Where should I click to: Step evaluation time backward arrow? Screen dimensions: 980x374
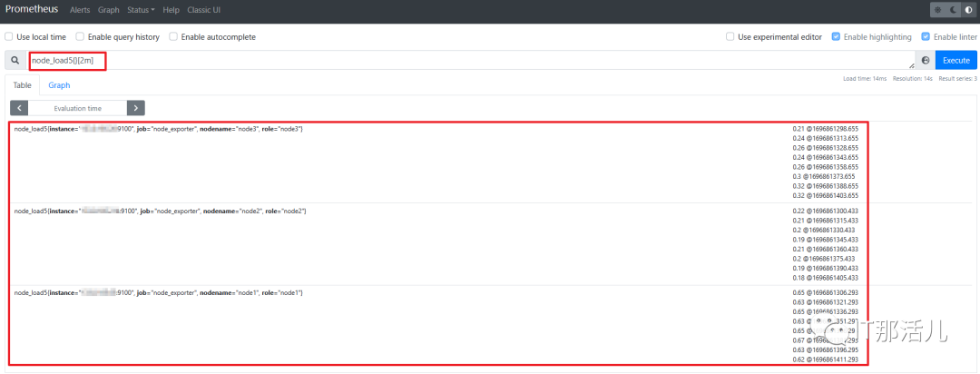pyautogui.click(x=19, y=108)
